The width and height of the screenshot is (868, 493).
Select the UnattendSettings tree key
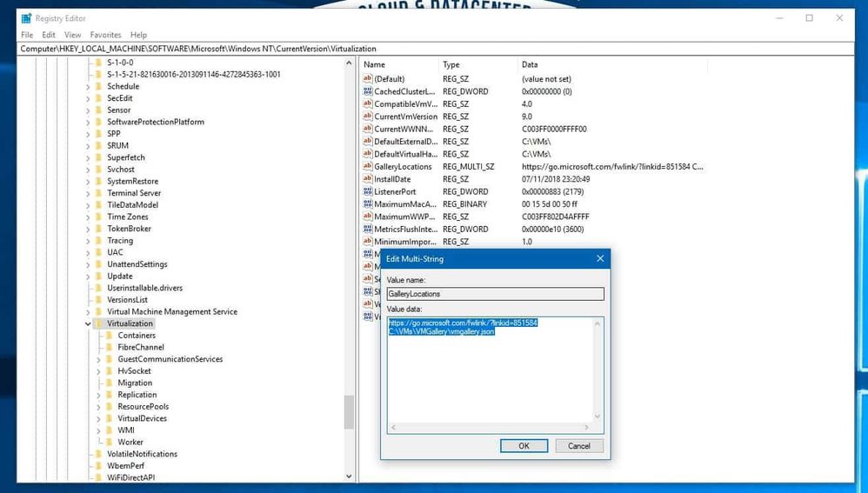pyautogui.click(x=137, y=264)
